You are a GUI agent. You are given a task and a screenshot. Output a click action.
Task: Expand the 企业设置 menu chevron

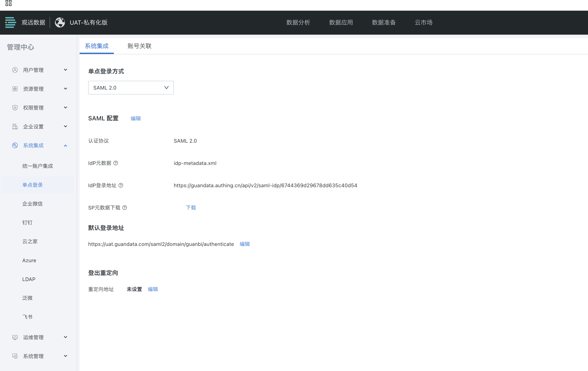click(x=65, y=126)
